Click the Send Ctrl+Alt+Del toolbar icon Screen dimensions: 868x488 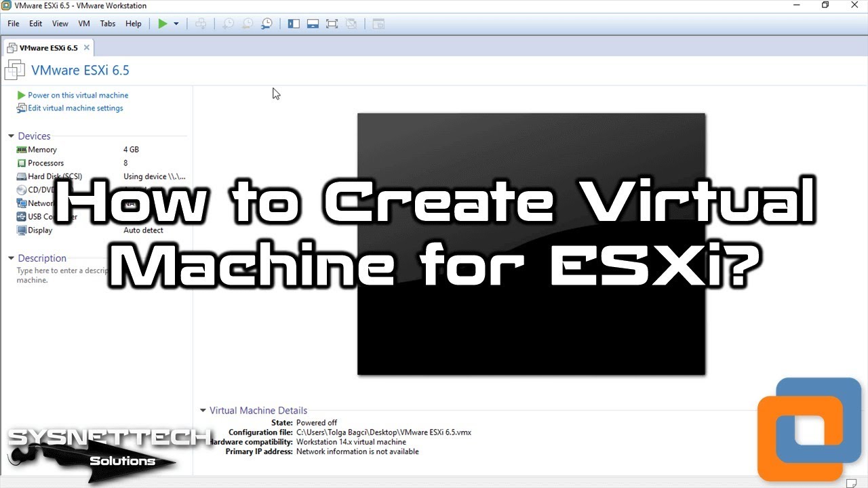[x=201, y=24]
